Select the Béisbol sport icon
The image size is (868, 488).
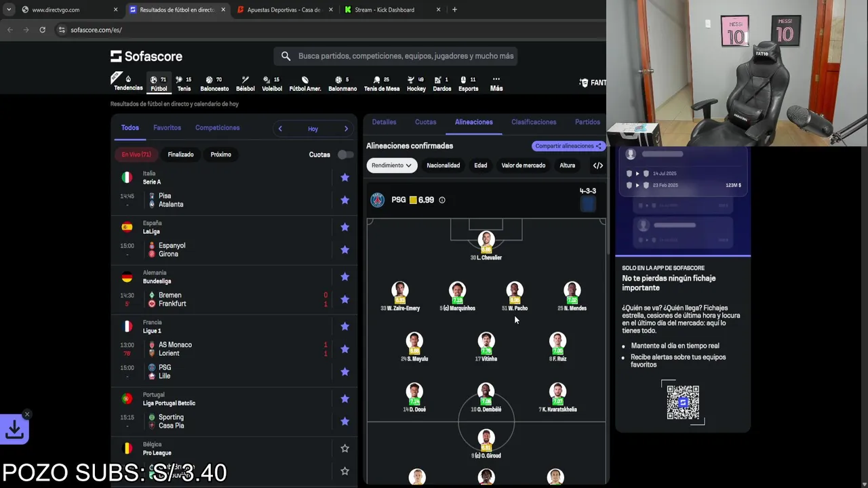pos(245,83)
